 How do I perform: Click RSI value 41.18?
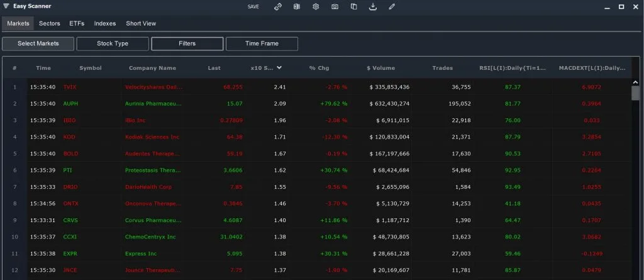point(513,203)
